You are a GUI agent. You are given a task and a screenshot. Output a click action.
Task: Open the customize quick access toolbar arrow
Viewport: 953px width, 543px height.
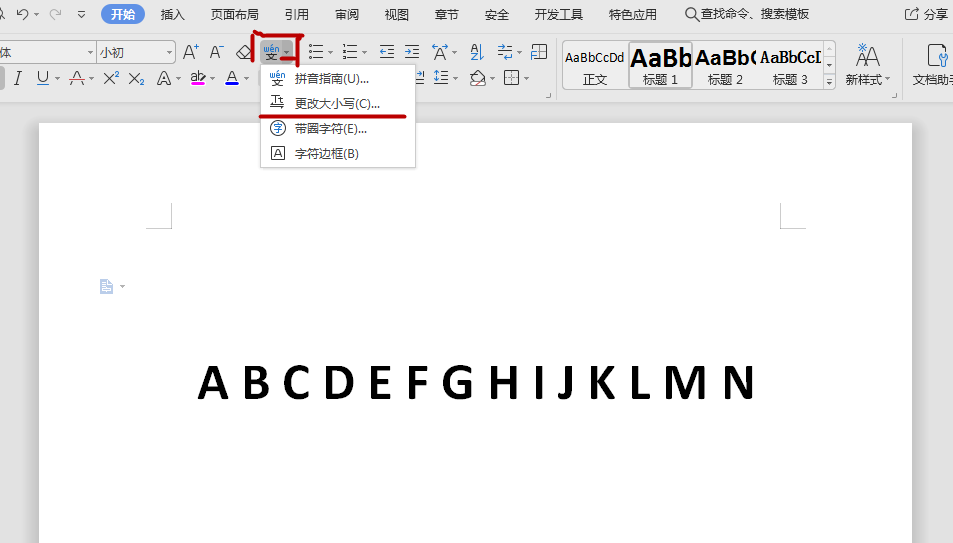pyautogui.click(x=81, y=14)
